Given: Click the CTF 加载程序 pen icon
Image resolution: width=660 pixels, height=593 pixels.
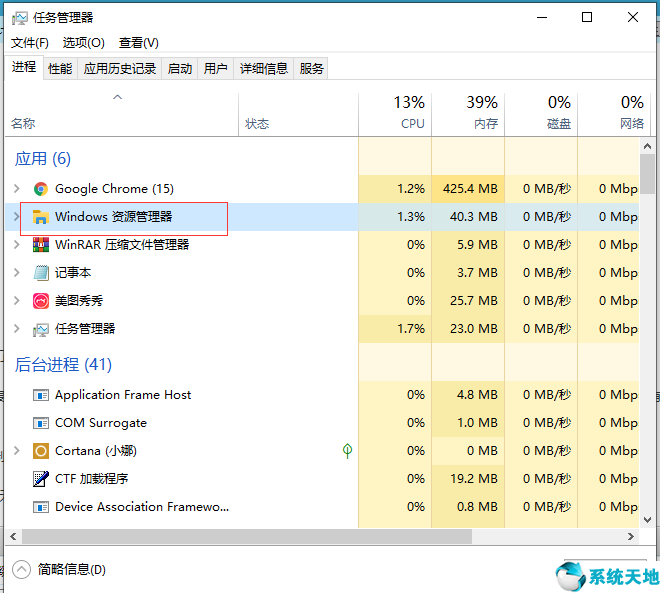Looking at the screenshot, I should coord(41,479).
